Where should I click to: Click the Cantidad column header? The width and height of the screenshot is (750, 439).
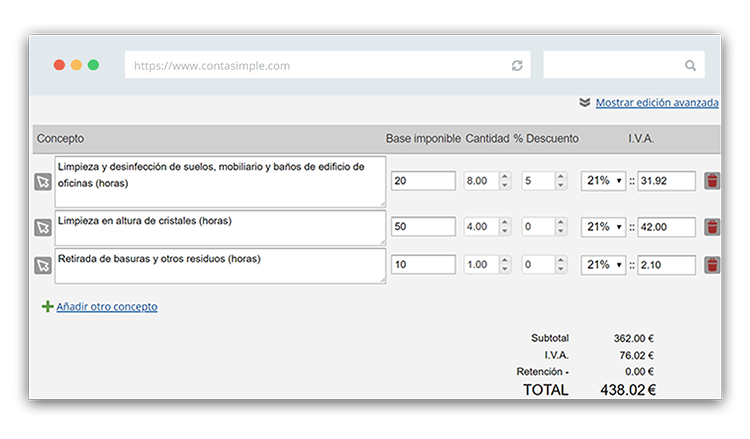pyautogui.click(x=487, y=139)
